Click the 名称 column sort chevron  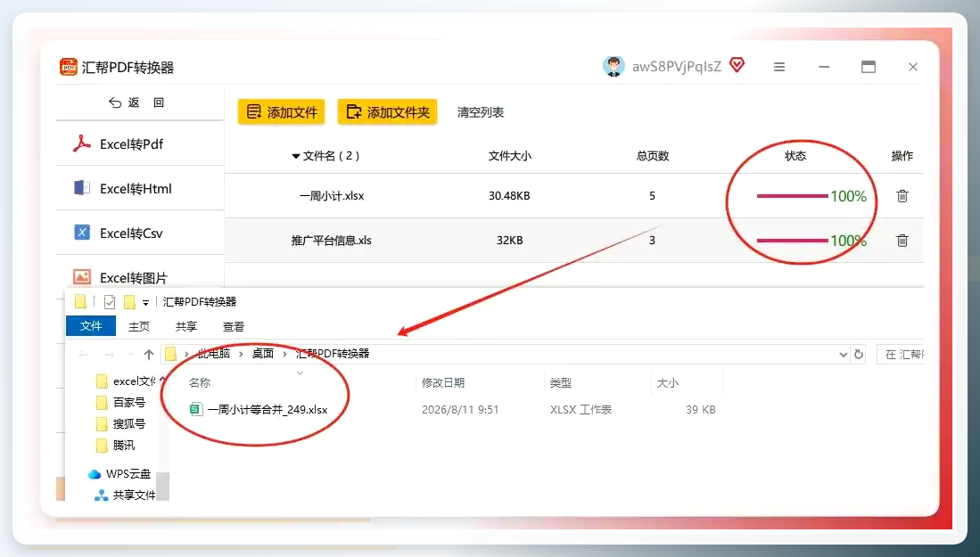click(x=300, y=373)
